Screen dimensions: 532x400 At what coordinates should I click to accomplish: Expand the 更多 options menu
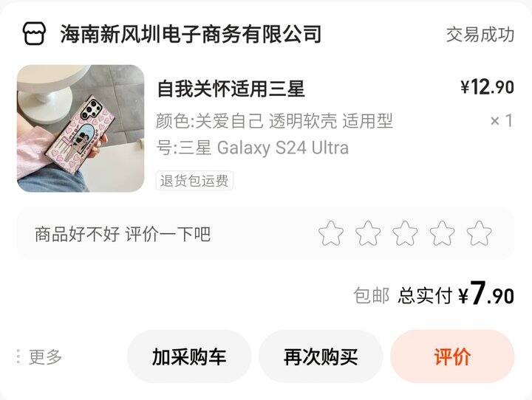pyautogui.click(x=40, y=357)
